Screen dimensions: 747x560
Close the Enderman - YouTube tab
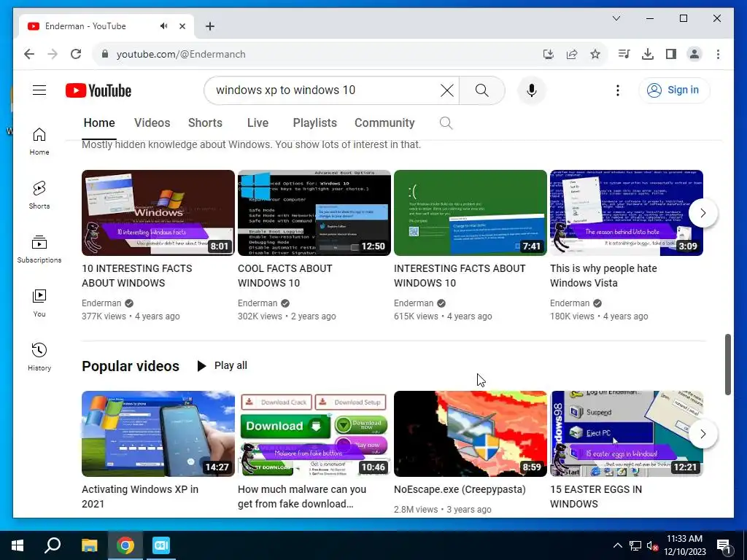pyautogui.click(x=182, y=26)
